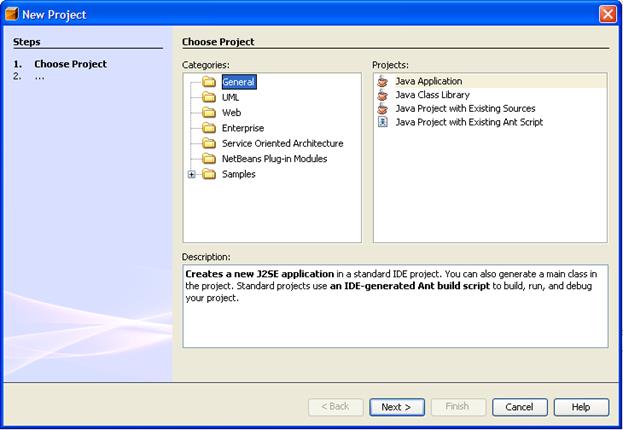Click the Java Project with Existing Sources icon
This screenshot has width=623, height=430.
coord(382,108)
